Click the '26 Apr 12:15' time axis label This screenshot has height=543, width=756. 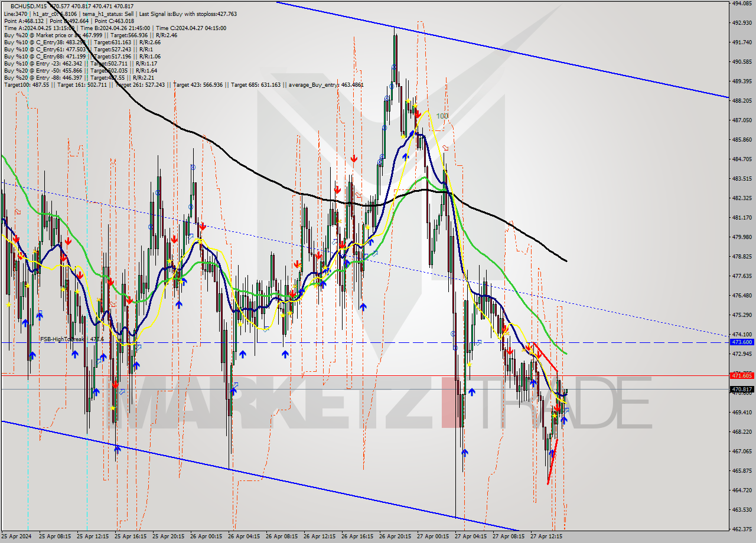coord(320,537)
